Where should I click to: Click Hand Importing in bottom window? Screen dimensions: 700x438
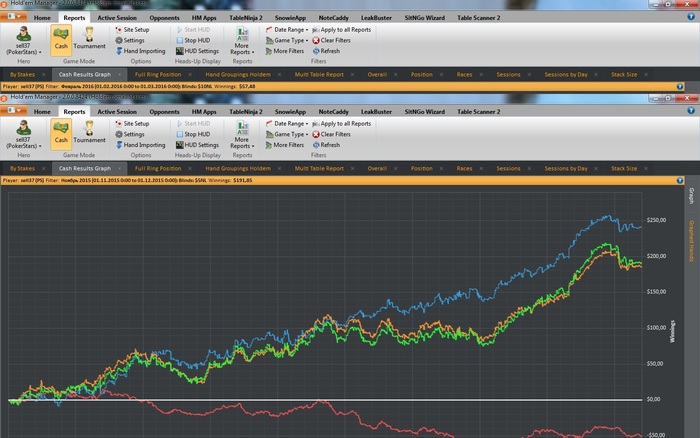coord(140,145)
